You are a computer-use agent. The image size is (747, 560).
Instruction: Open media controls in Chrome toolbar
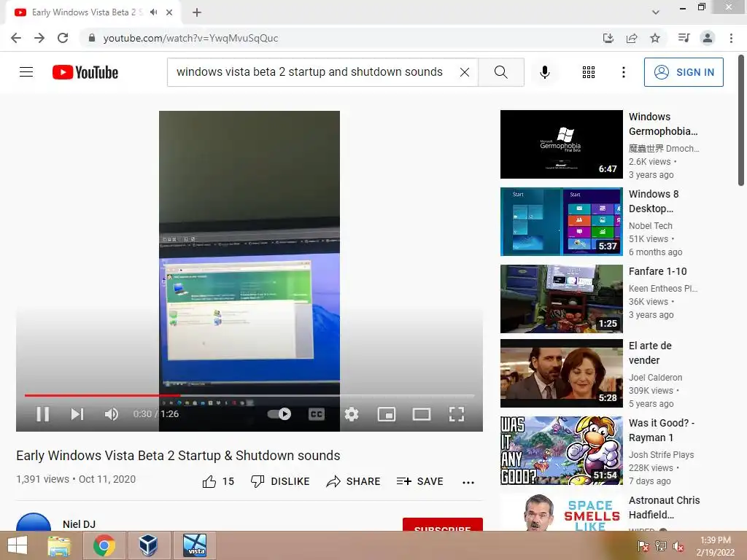[684, 38]
